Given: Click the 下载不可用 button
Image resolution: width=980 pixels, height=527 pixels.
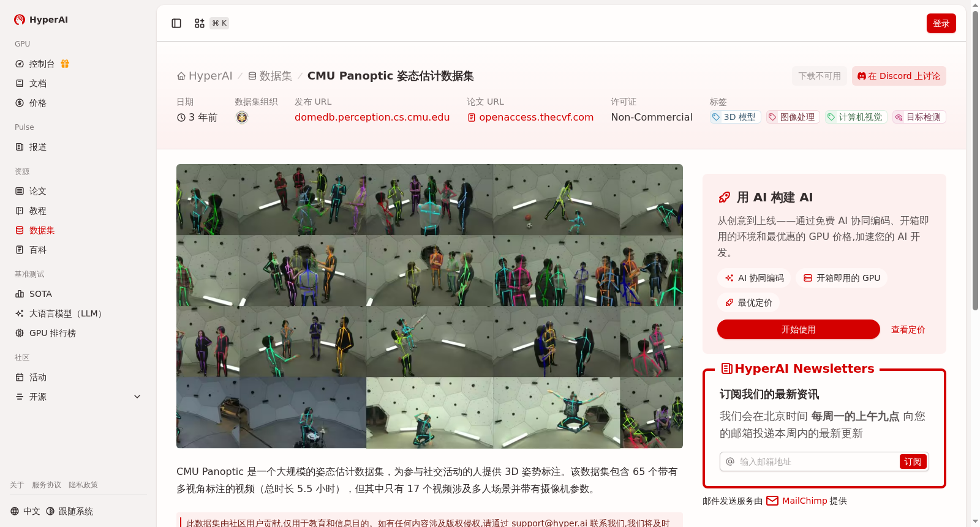Looking at the screenshot, I should [820, 76].
